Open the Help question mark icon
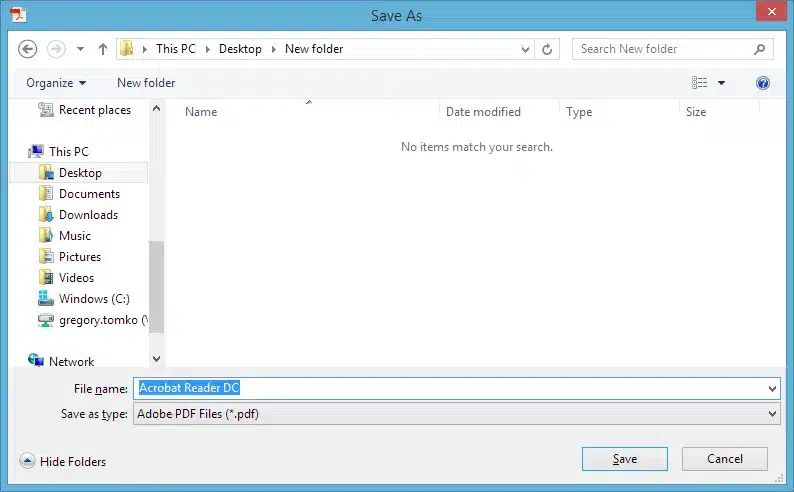 click(x=763, y=83)
